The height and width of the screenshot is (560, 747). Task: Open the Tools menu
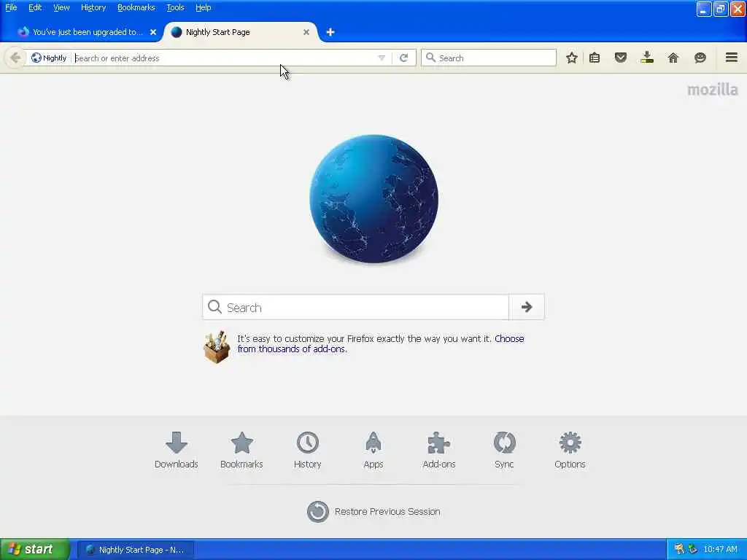[x=175, y=7]
